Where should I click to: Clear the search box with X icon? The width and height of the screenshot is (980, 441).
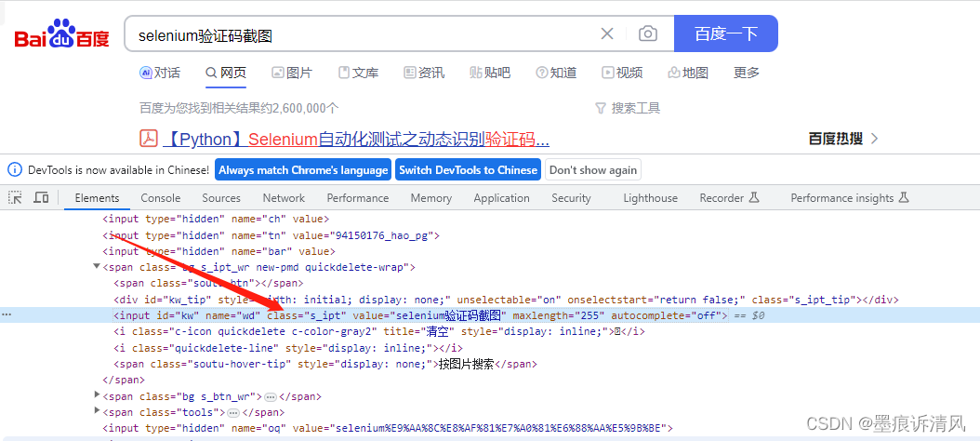[607, 33]
